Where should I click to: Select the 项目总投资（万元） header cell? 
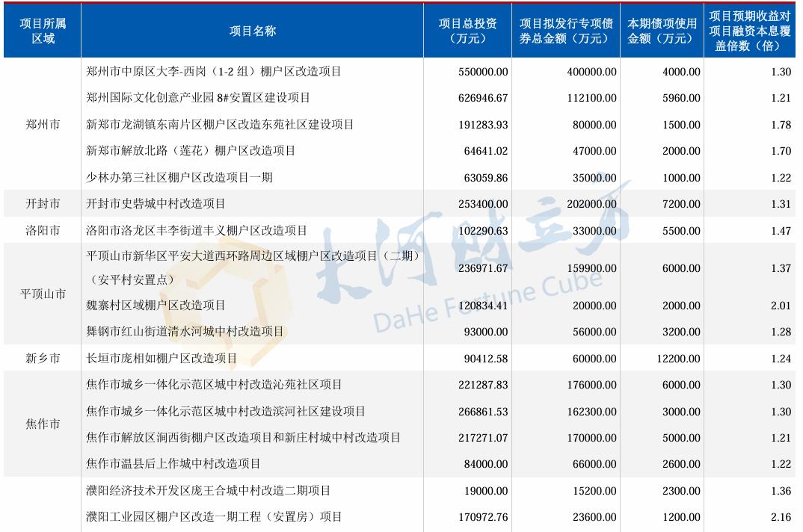click(467, 31)
